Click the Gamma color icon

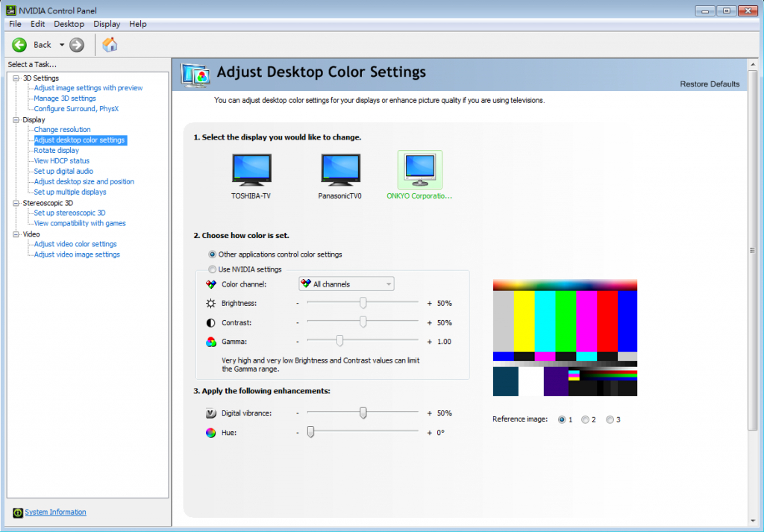[x=210, y=342]
